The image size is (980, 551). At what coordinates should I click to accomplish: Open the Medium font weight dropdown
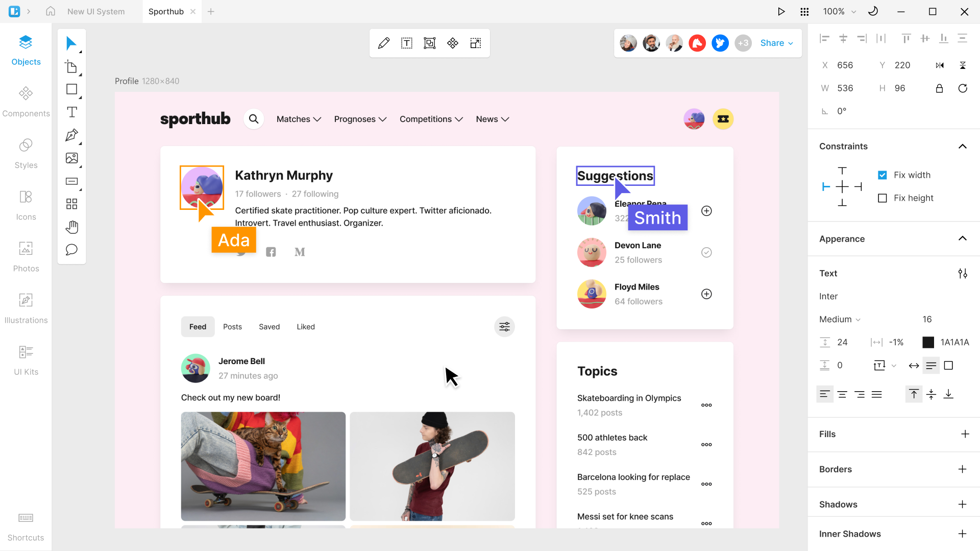840,320
